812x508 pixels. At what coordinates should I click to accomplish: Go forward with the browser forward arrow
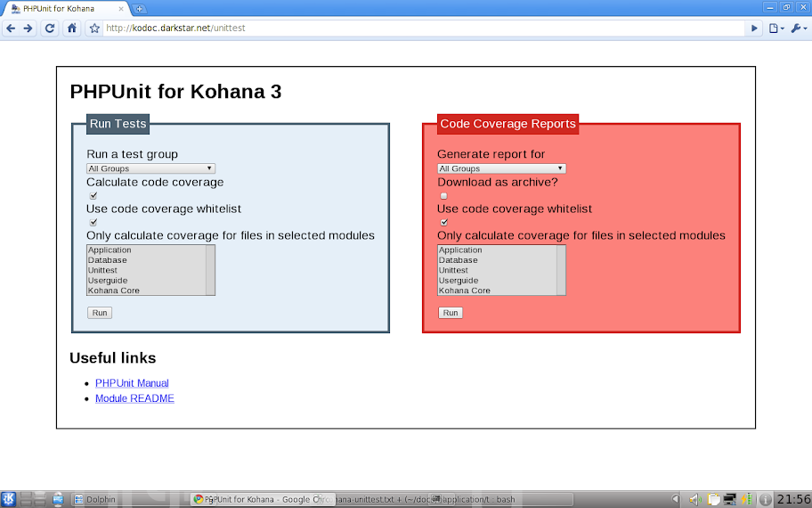[x=28, y=28]
